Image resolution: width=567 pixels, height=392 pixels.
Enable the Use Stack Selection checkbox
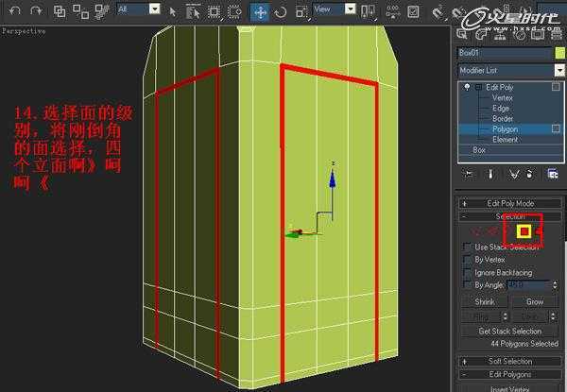pyautogui.click(x=467, y=247)
